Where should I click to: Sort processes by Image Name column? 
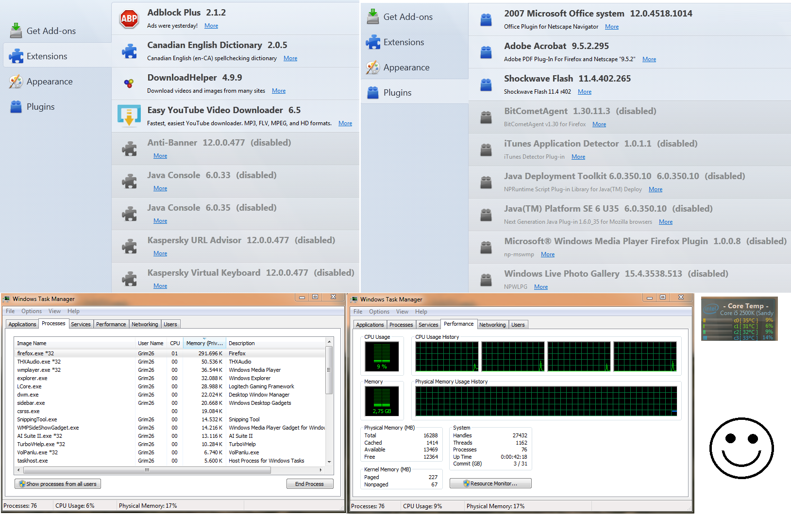[75, 343]
